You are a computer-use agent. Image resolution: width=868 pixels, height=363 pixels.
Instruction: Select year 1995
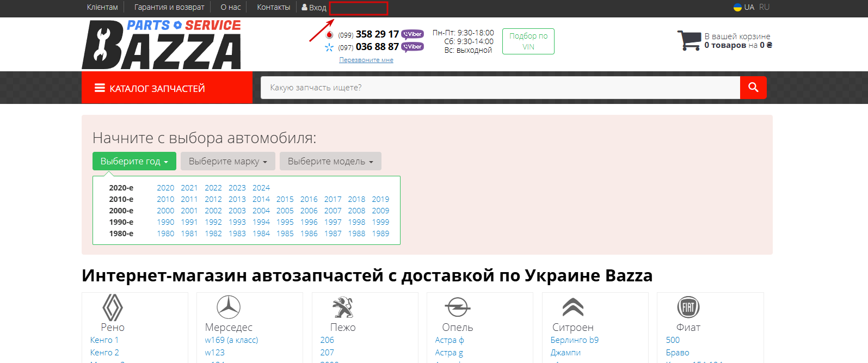285,222
